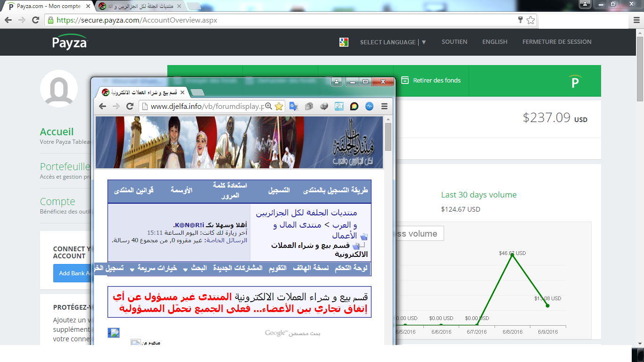Close the forum tab in the front window
644x362 pixels.
point(182,92)
